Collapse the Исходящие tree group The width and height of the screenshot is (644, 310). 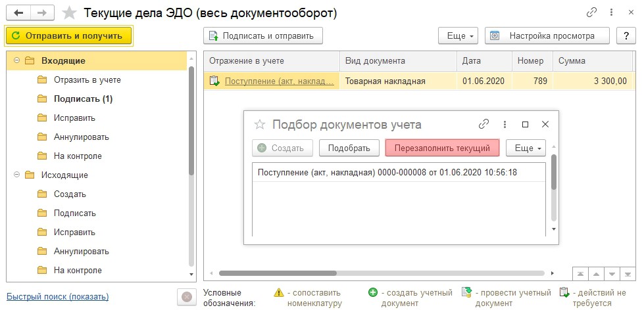tap(16, 175)
